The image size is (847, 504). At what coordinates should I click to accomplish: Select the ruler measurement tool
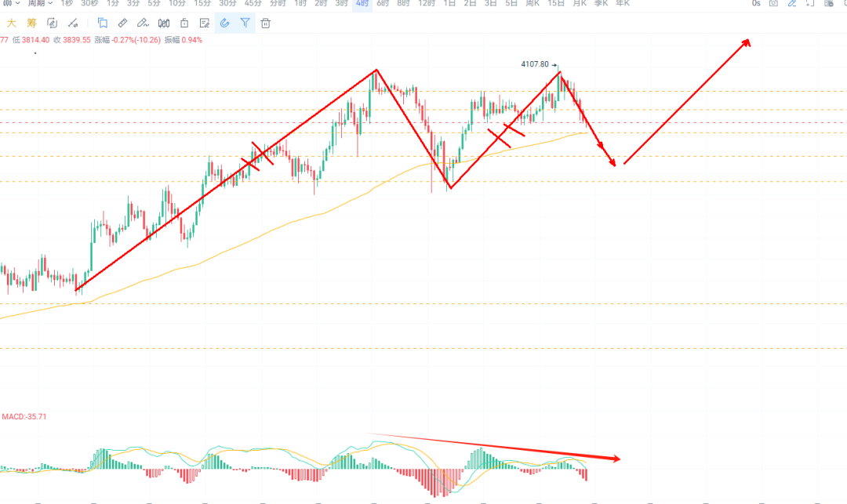(x=123, y=24)
